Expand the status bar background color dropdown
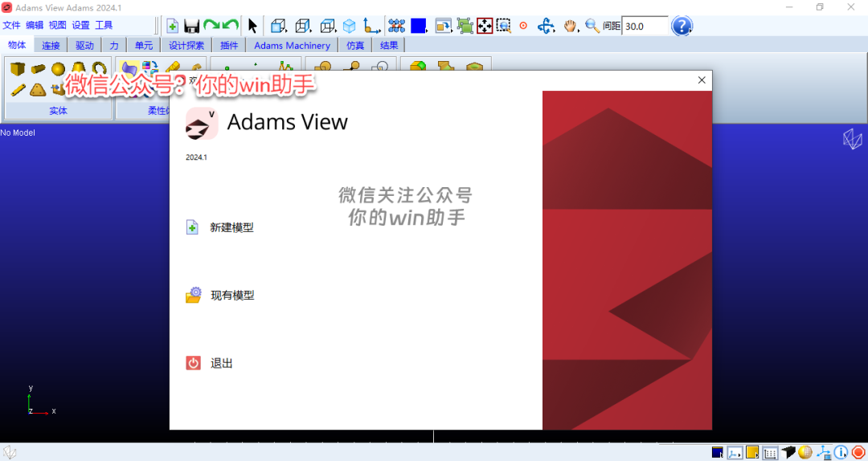The width and height of the screenshot is (868, 461). [717, 453]
